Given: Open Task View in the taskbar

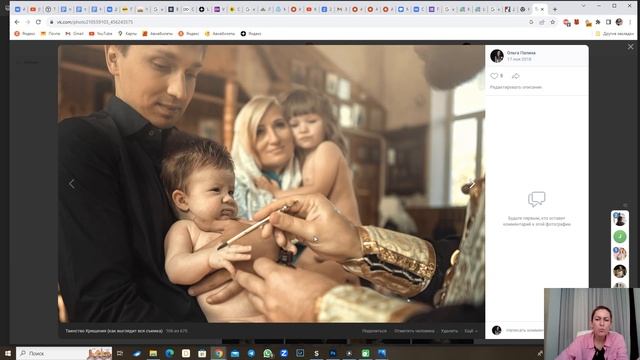Looking at the screenshot, I should pos(120,353).
